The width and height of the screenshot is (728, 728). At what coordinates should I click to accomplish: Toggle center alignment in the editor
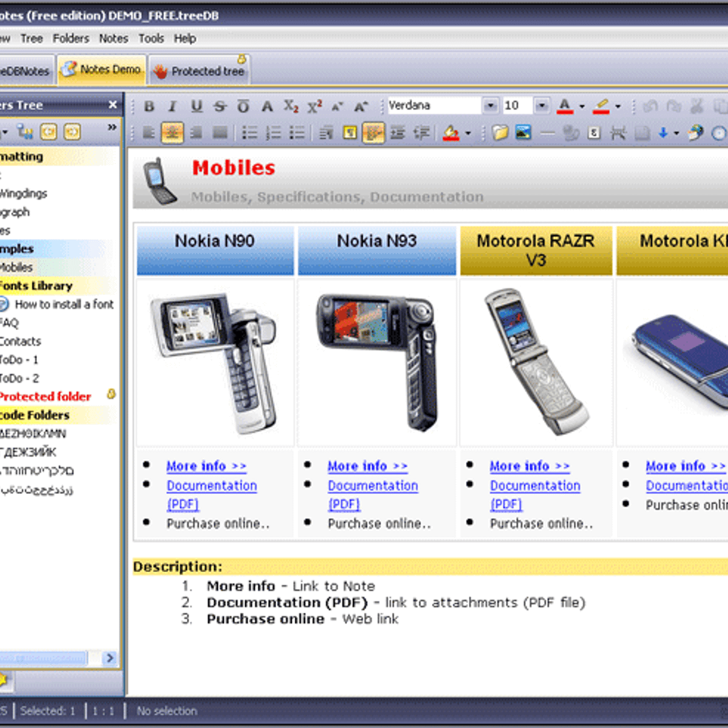(x=172, y=132)
